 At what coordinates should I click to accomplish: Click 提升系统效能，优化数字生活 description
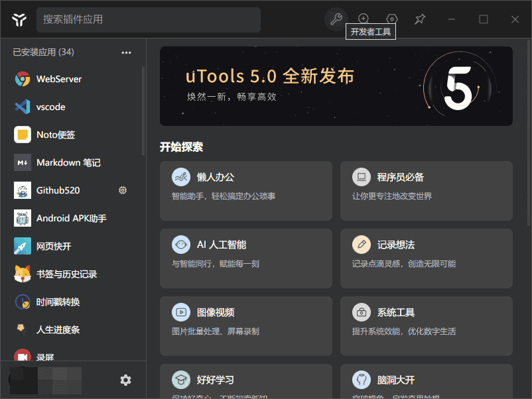point(404,331)
